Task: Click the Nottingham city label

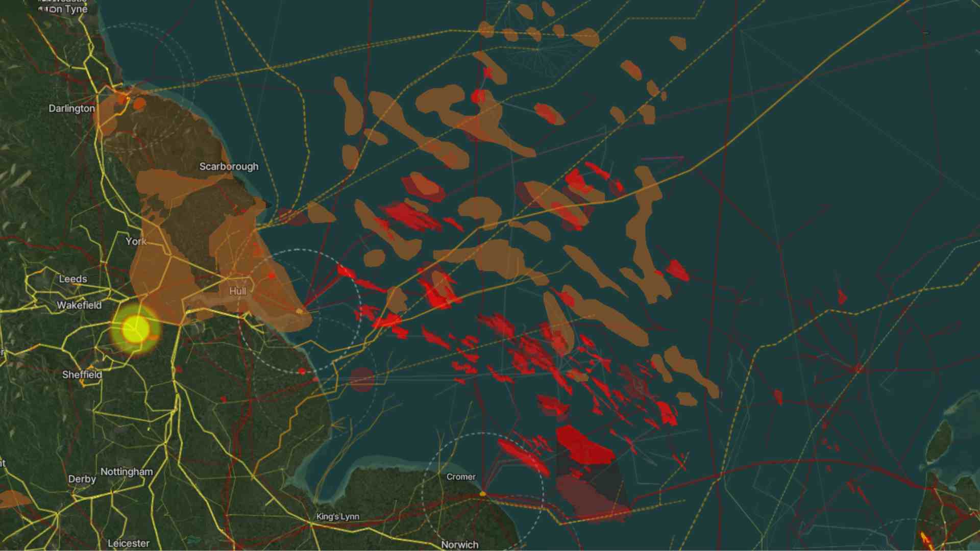Action: tap(127, 471)
